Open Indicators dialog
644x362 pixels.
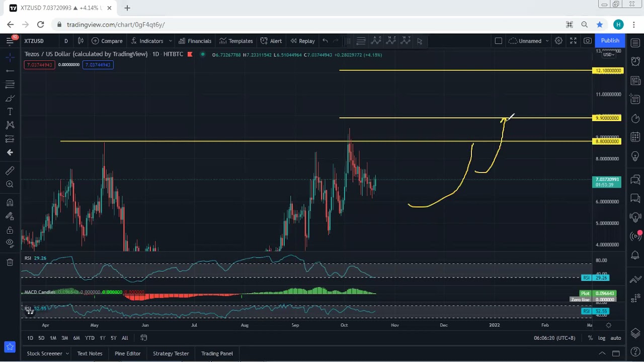[x=147, y=41]
